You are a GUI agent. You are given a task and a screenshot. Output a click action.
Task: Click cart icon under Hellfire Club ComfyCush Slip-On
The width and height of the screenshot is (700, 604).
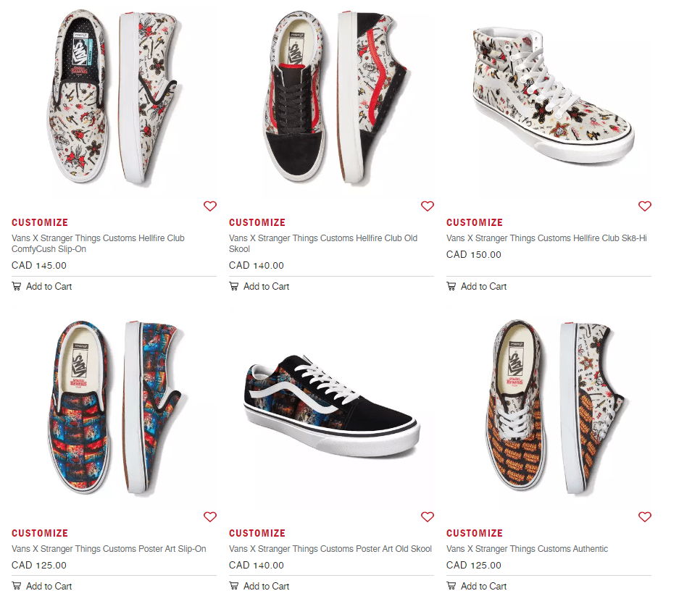pos(17,286)
